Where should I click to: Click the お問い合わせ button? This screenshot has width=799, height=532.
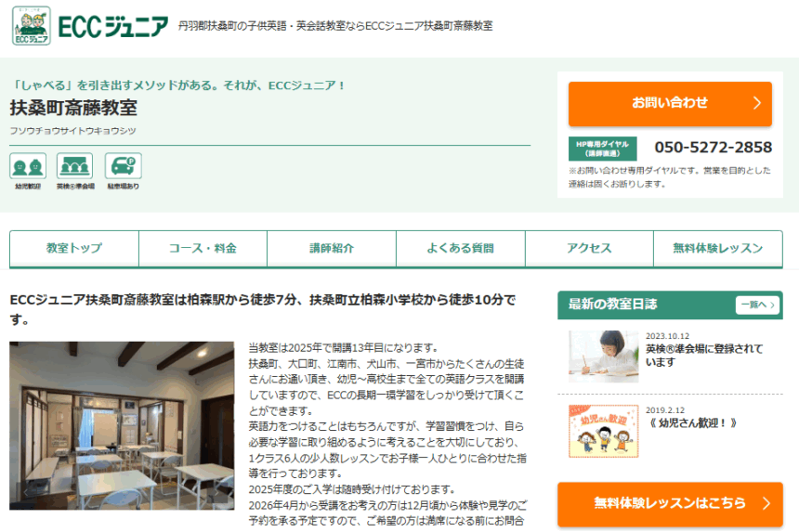669,103
